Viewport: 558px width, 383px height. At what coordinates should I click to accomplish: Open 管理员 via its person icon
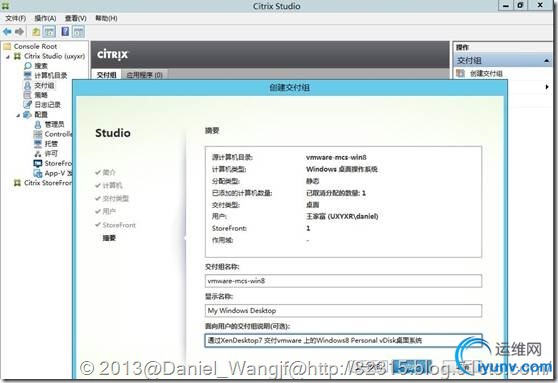tap(38, 124)
